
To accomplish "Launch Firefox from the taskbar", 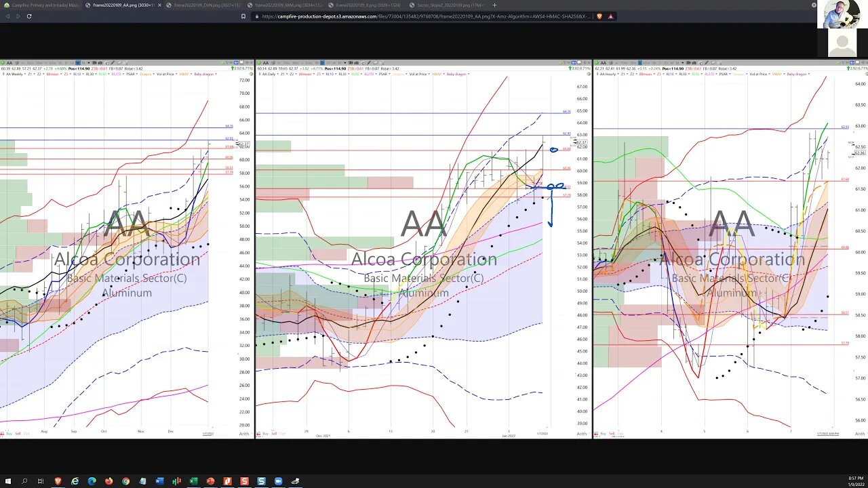I will pos(109,481).
